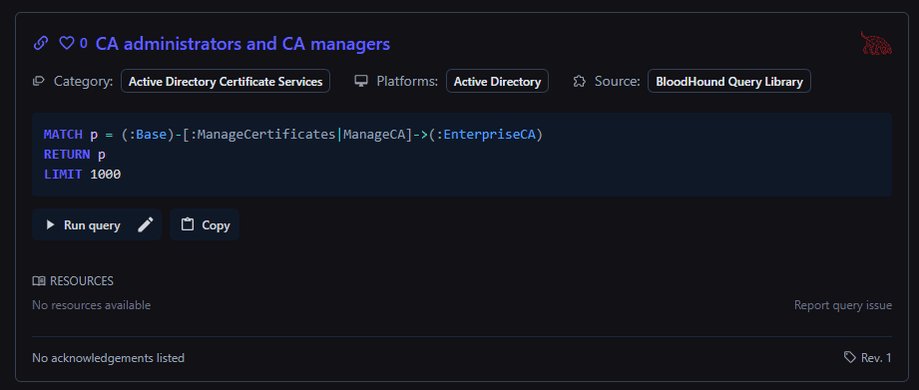Run the query
919x390 pixels.
pos(83,225)
